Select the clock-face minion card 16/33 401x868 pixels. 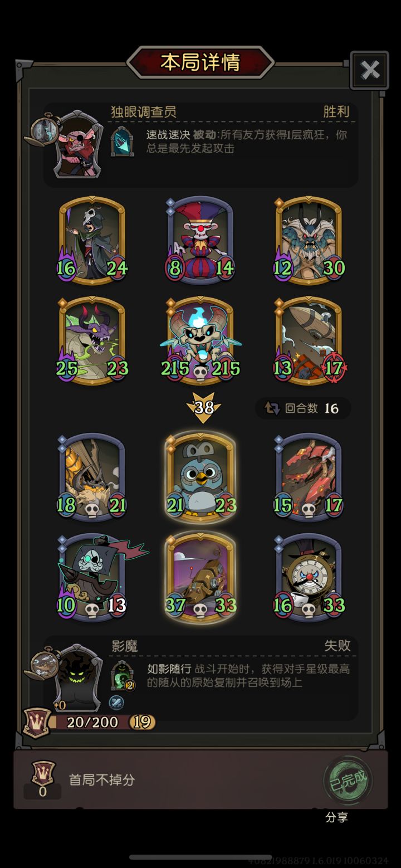click(x=309, y=578)
